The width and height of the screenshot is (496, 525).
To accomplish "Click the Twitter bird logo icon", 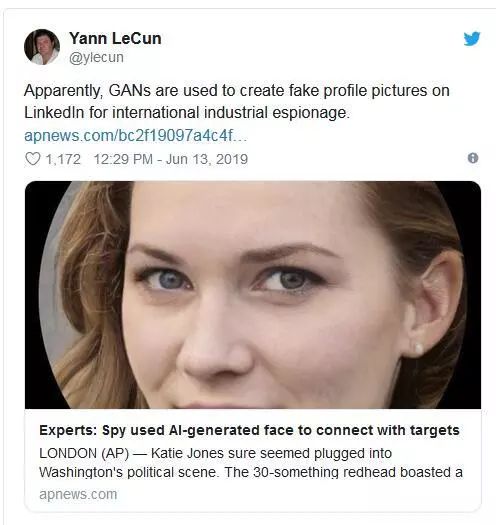I will click(x=472, y=39).
